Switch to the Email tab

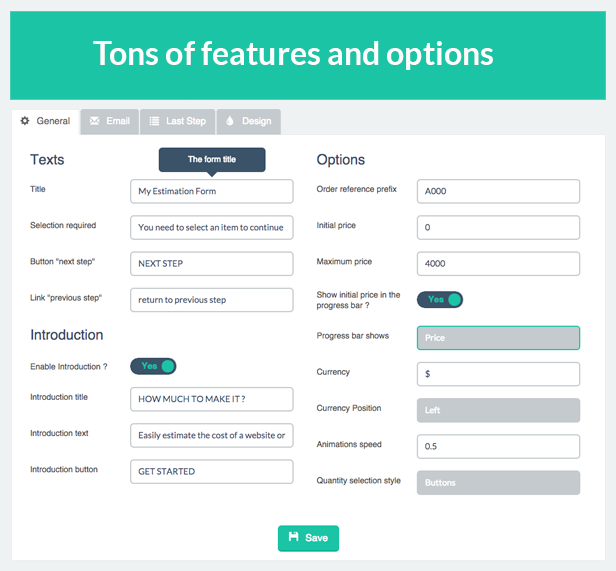coord(110,121)
